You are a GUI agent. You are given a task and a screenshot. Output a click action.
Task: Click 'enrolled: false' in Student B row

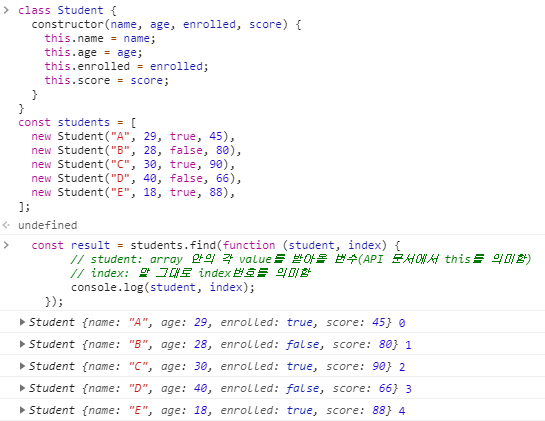coord(269,344)
